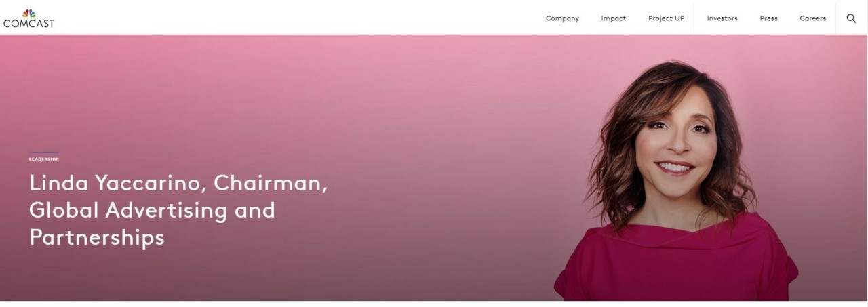Click the "Partnerships" heading word

97,238
